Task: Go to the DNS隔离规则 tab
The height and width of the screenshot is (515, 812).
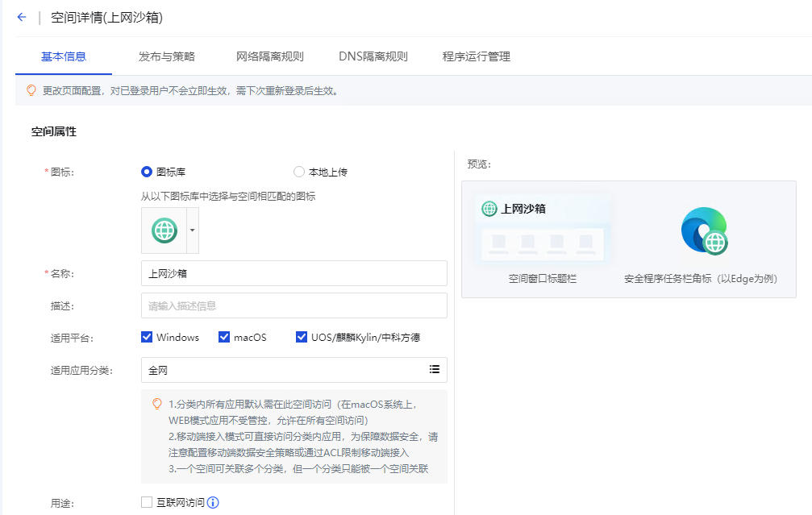Action: 373,56
